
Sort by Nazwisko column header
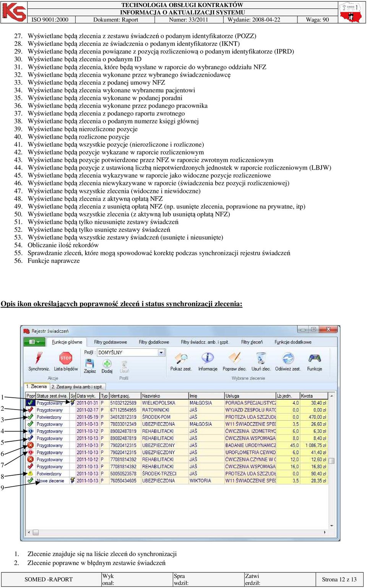point(165,396)
